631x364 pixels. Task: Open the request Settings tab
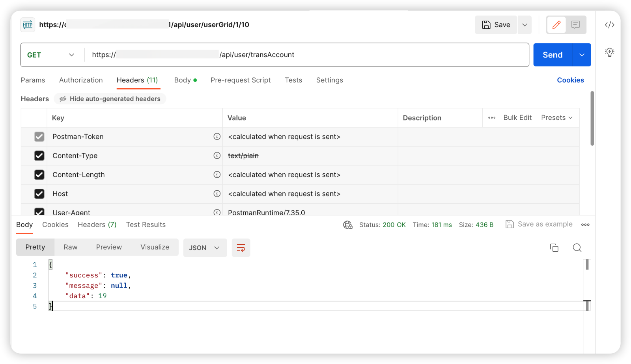tap(330, 80)
